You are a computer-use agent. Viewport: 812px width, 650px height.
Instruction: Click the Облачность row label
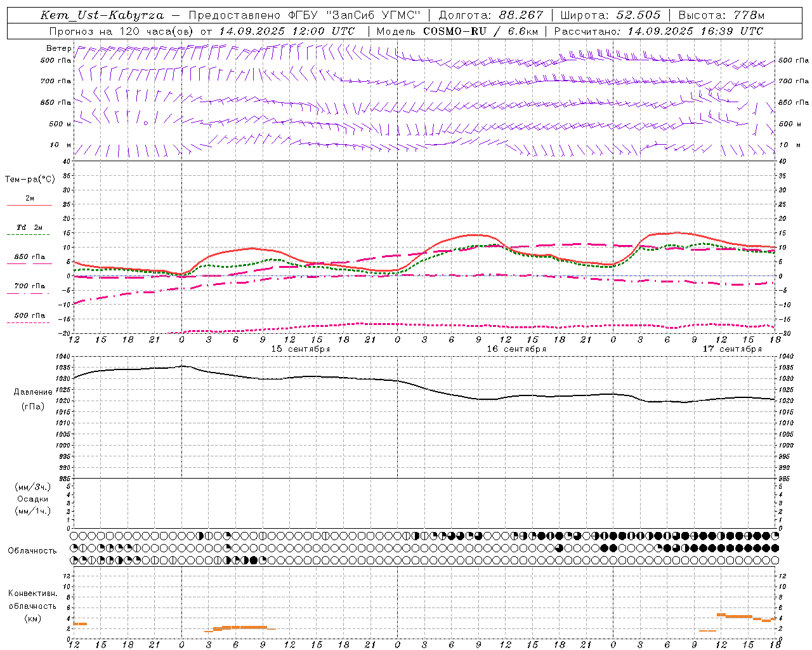coord(32,550)
